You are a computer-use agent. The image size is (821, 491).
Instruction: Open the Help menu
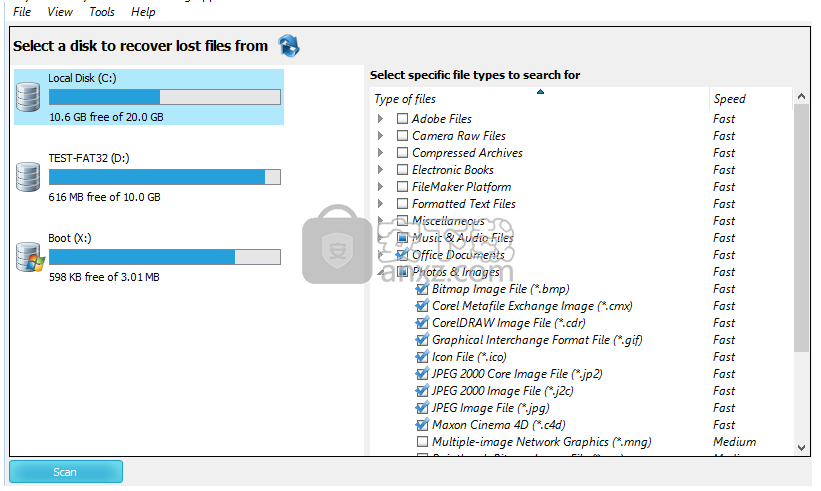pos(143,12)
